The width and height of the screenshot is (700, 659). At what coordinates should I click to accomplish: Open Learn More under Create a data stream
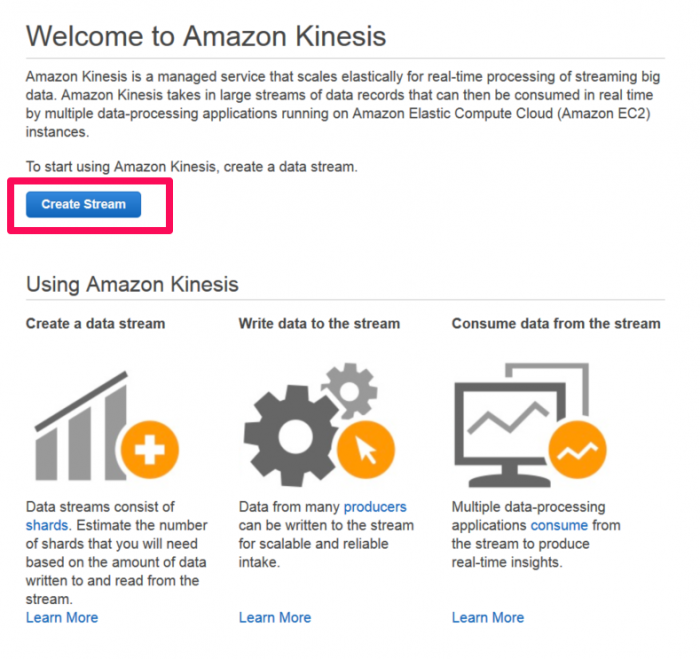pyautogui.click(x=62, y=617)
